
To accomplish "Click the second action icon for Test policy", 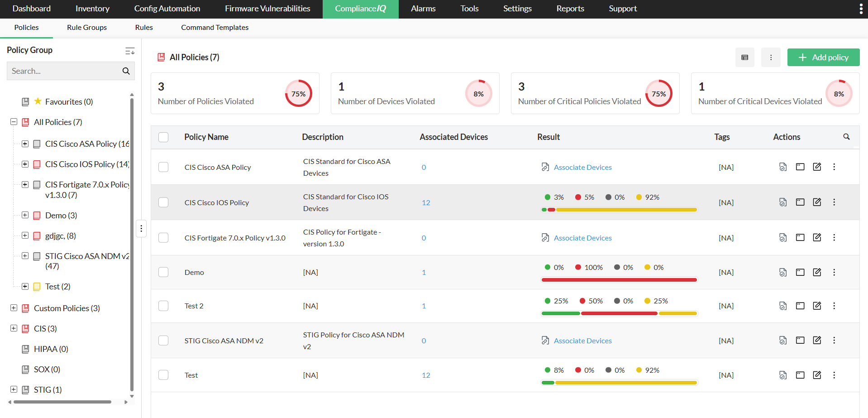I will click(800, 375).
